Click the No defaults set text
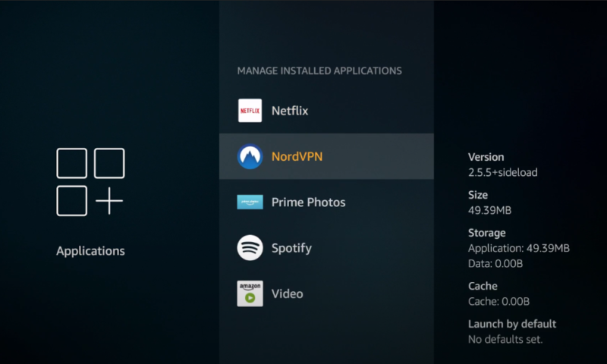 click(x=505, y=340)
